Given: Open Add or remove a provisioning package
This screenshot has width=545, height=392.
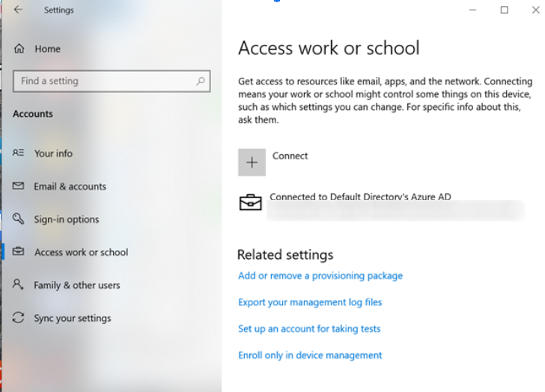Looking at the screenshot, I should pyautogui.click(x=320, y=275).
